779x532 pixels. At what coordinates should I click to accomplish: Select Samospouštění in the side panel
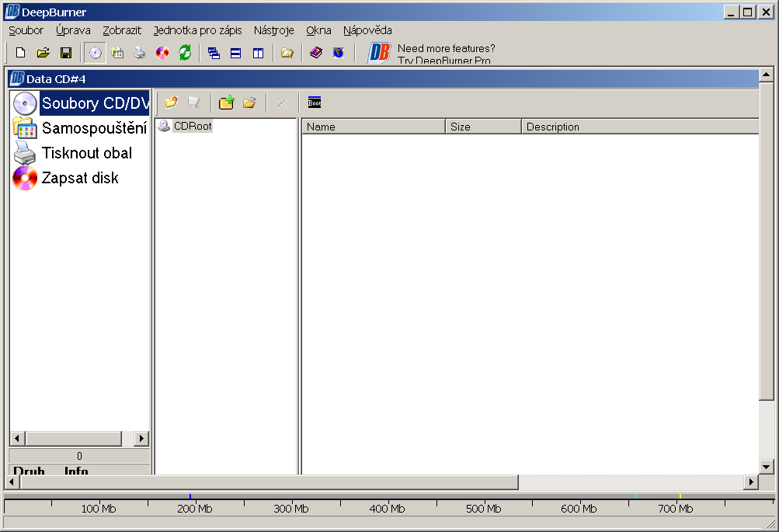(x=80, y=128)
